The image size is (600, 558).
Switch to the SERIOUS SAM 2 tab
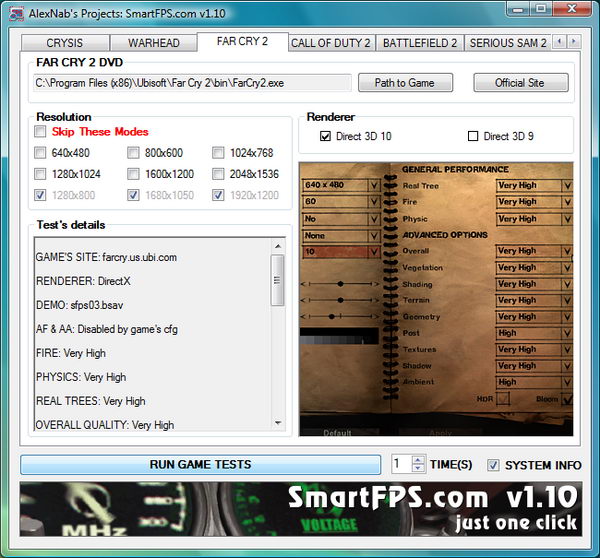click(x=508, y=43)
